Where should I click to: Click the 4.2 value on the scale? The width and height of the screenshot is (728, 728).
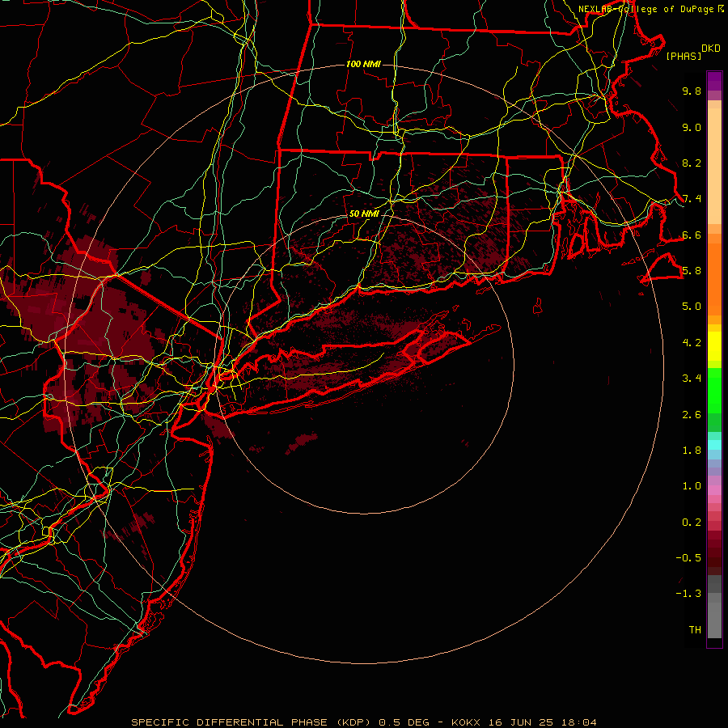692,343
